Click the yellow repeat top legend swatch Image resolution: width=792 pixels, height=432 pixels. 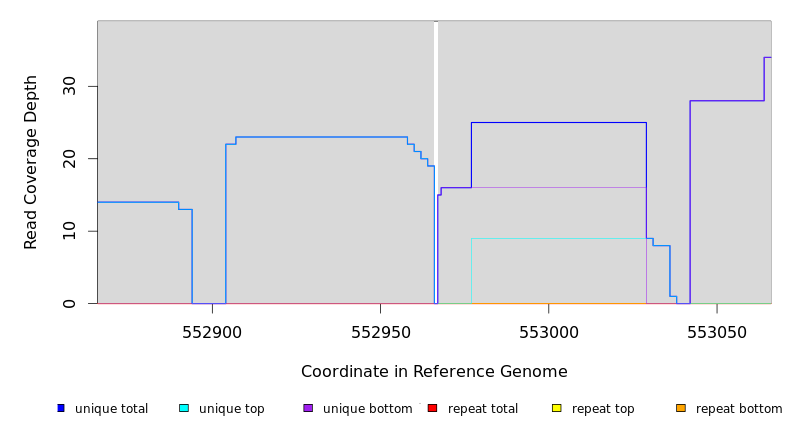click(x=557, y=408)
